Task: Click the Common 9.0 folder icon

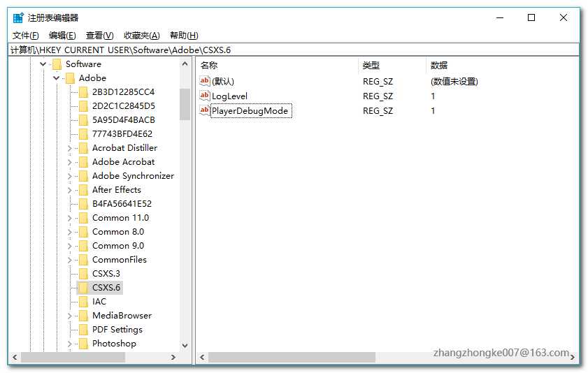Action: coord(83,246)
